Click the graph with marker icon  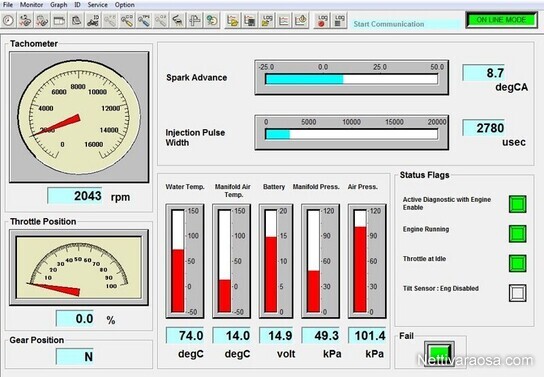pos(300,20)
